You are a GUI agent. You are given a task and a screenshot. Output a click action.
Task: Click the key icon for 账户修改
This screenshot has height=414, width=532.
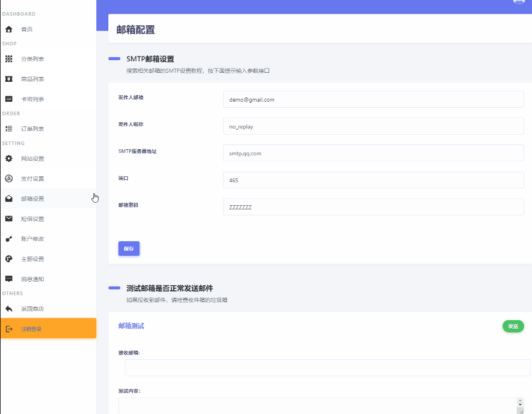pos(9,239)
